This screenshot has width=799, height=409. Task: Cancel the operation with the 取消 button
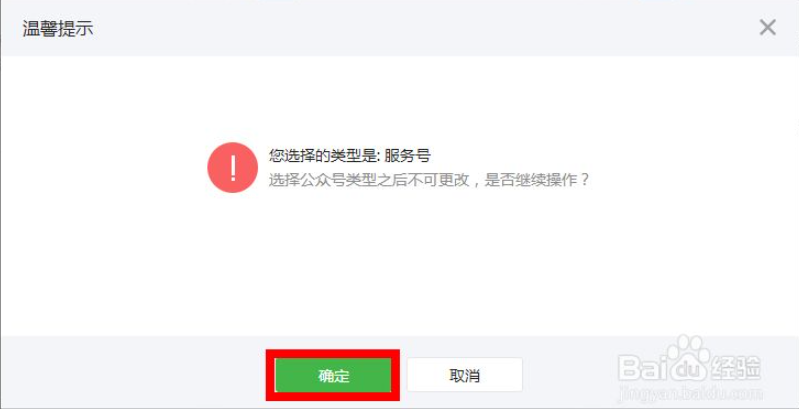(x=464, y=375)
